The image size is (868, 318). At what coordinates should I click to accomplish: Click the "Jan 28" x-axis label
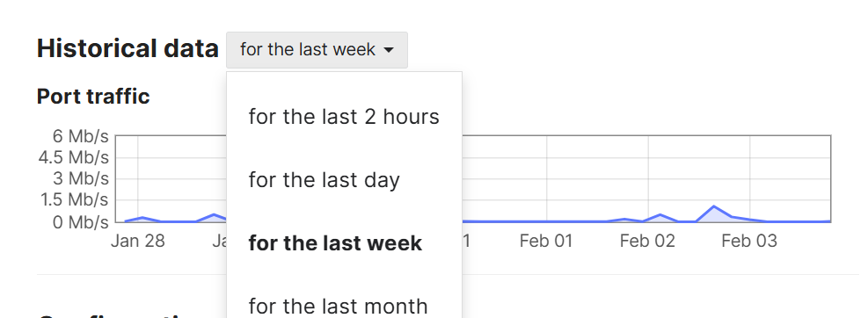click(138, 241)
